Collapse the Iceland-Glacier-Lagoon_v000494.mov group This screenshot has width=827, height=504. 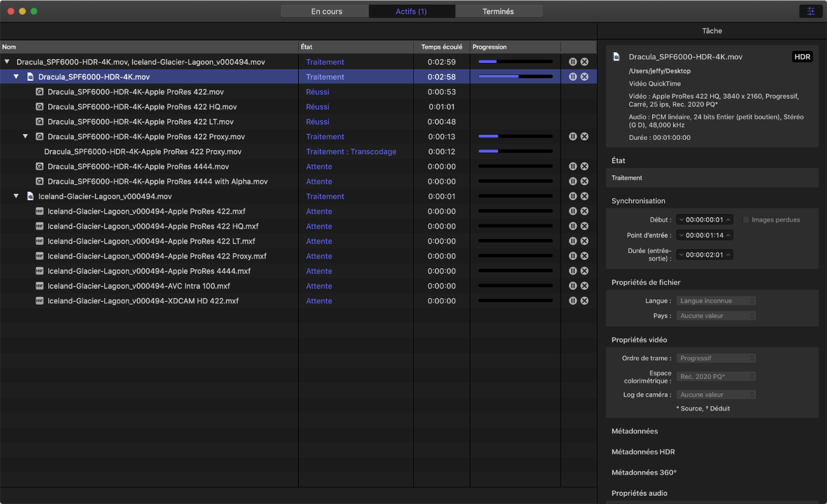tap(17, 196)
